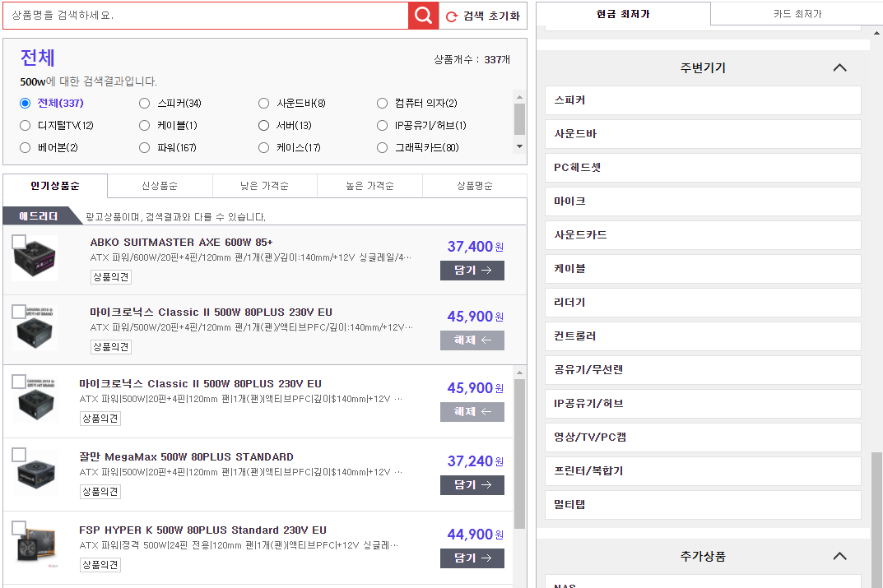
Task: Open the 카드 최저가 tab
Action: pyautogui.click(x=797, y=13)
